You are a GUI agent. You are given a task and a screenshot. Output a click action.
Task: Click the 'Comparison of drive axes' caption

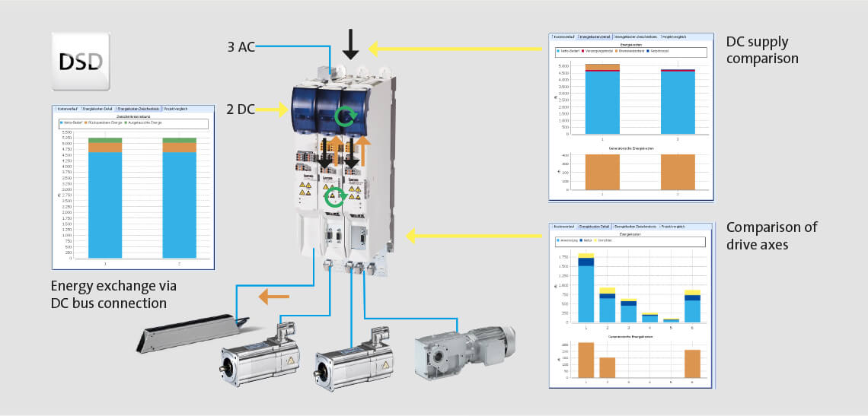pos(771,235)
